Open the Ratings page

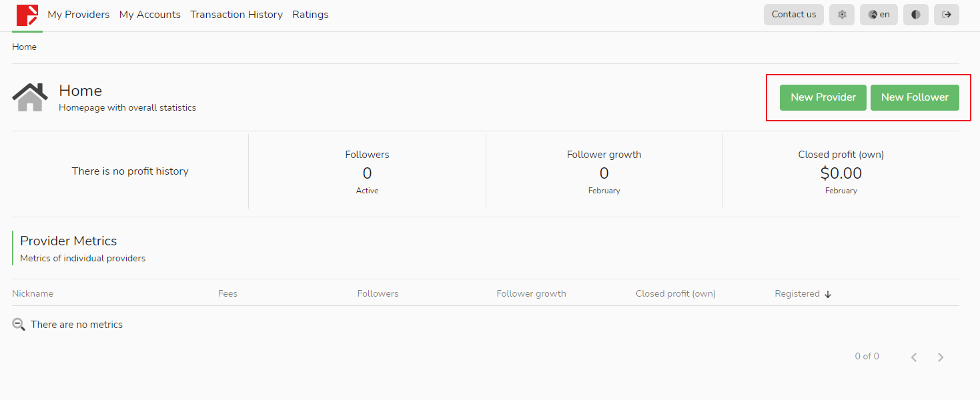[310, 15]
